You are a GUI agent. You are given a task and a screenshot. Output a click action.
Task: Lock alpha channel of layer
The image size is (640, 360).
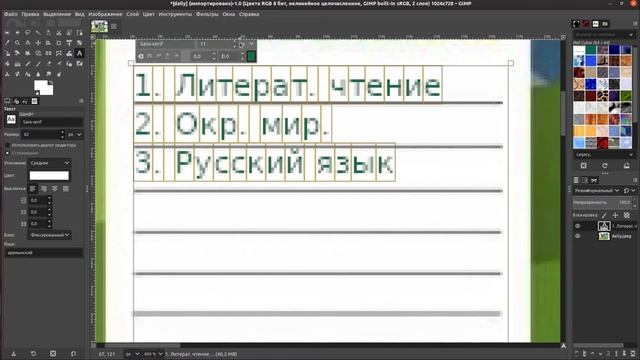[x=627, y=215]
